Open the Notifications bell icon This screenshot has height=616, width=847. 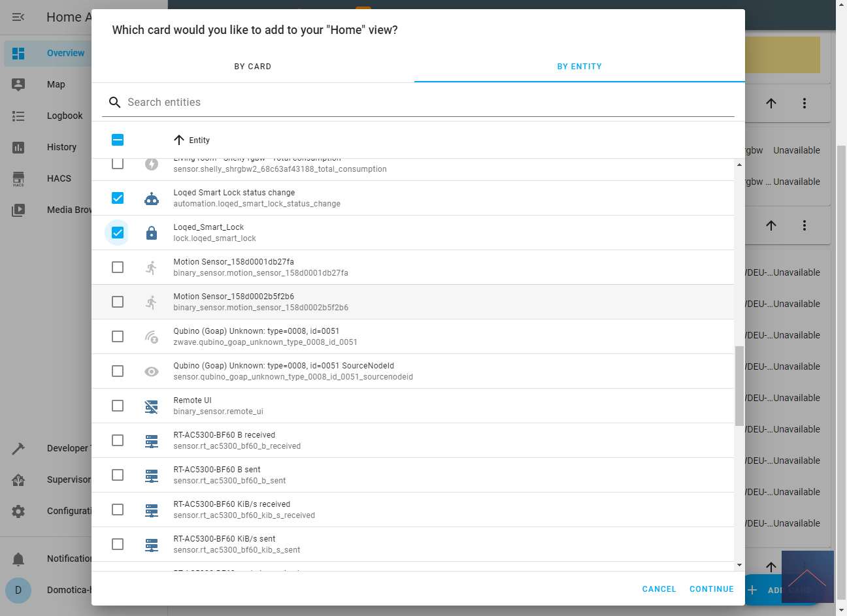pyautogui.click(x=18, y=559)
